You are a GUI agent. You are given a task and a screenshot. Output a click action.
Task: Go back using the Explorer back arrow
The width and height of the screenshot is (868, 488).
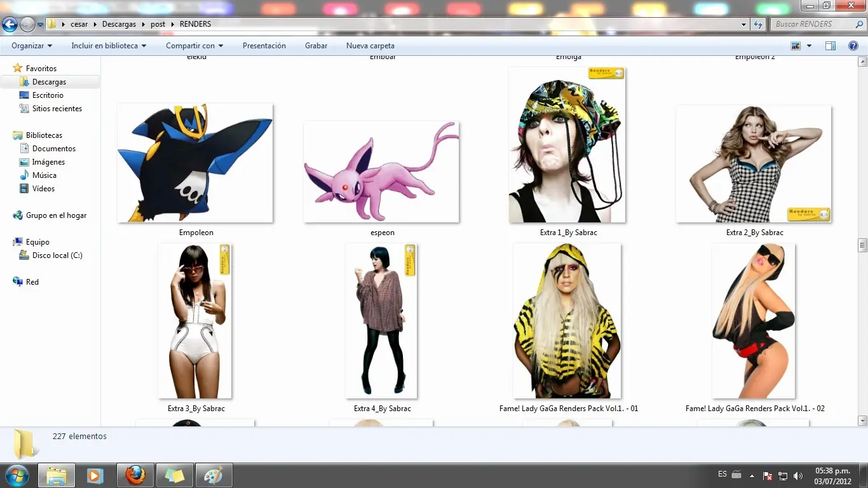(10, 25)
